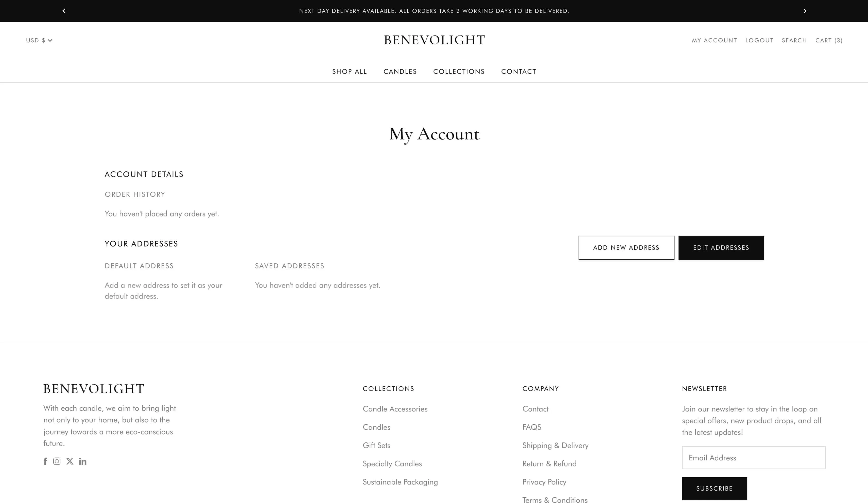Image resolution: width=868 pixels, height=503 pixels.
Task: Show next announcement with right arrow
Action: click(805, 11)
